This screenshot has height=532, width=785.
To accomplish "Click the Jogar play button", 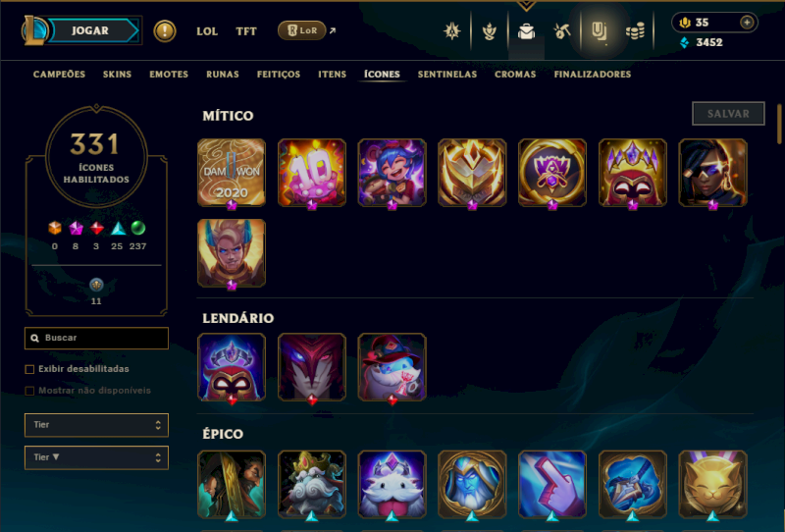I will (x=90, y=30).
